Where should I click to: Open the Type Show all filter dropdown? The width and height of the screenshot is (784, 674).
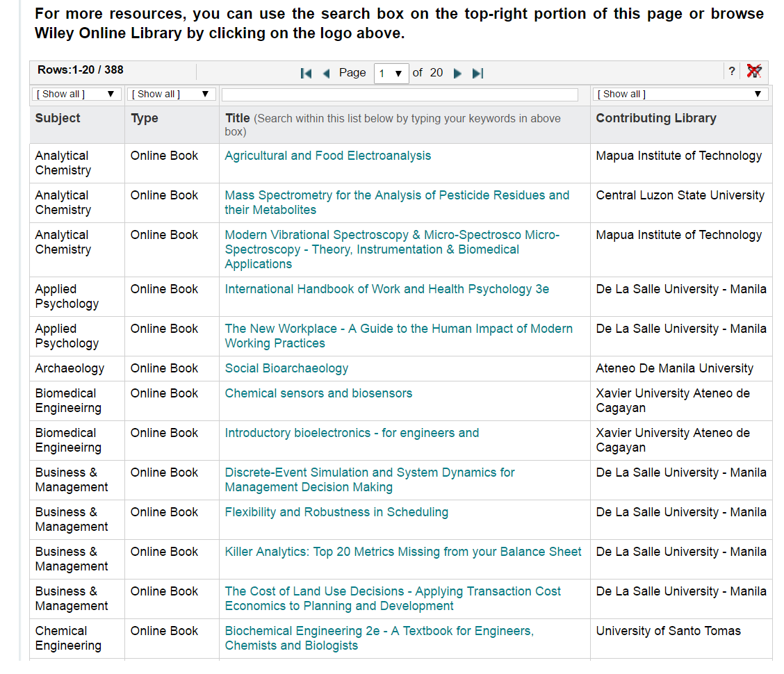click(x=171, y=93)
